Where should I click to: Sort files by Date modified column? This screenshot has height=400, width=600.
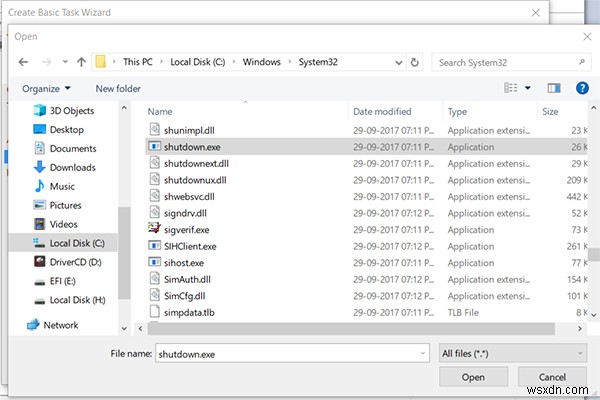(382, 112)
